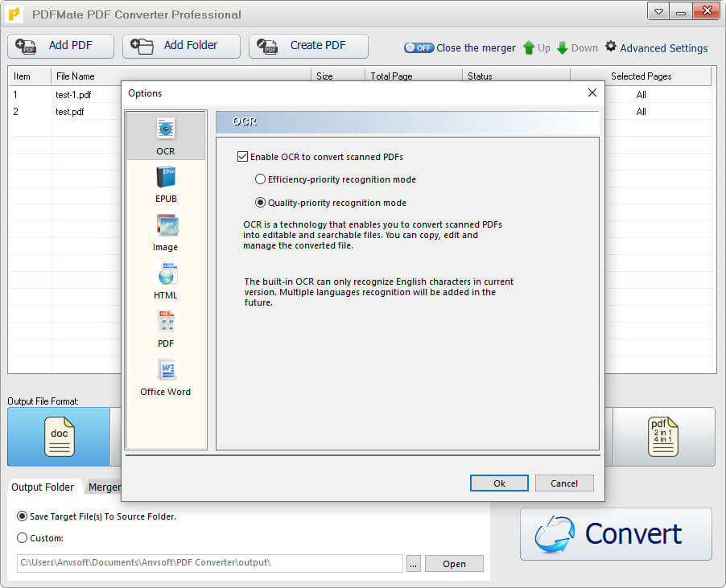
Task: Toggle the merger OFF switch
Action: [419, 47]
